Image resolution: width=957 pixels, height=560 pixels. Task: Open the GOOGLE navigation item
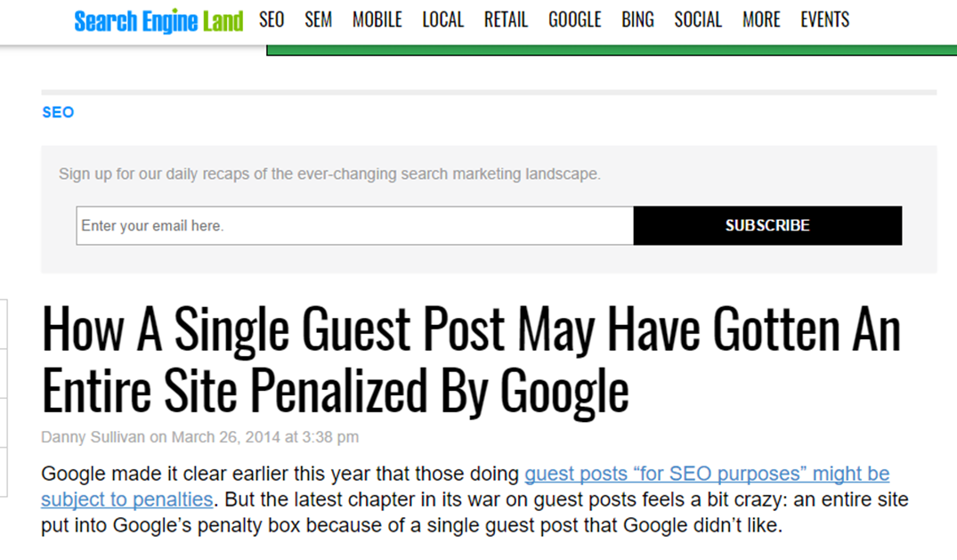click(575, 20)
